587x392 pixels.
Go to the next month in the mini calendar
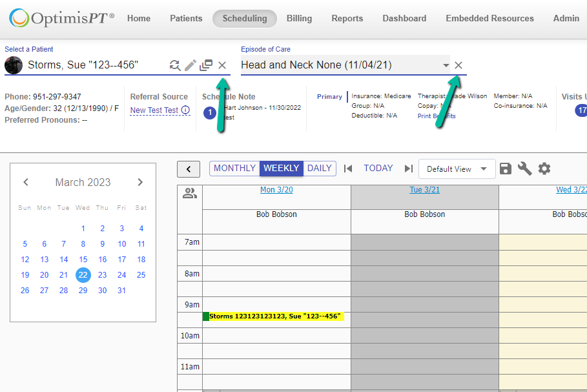click(140, 182)
